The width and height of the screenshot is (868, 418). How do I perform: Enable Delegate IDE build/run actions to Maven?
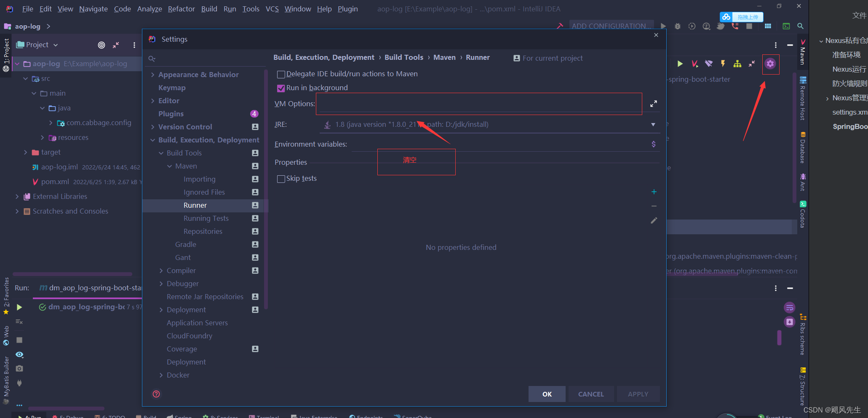click(x=281, y=74)
